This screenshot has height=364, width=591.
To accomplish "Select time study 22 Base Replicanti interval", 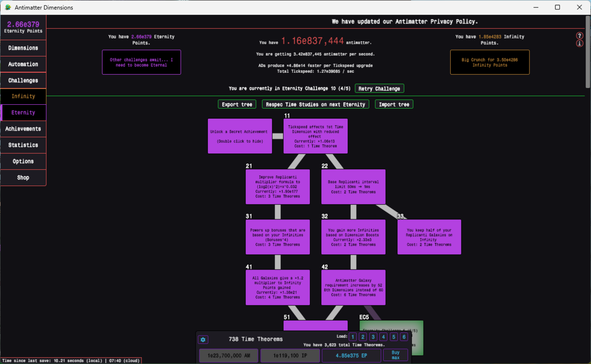I will click(354, 186).
